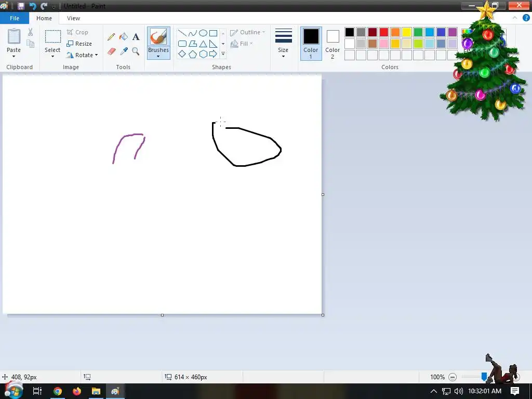Show hidden tray icons chevron
532x399 pixels.
434,391
